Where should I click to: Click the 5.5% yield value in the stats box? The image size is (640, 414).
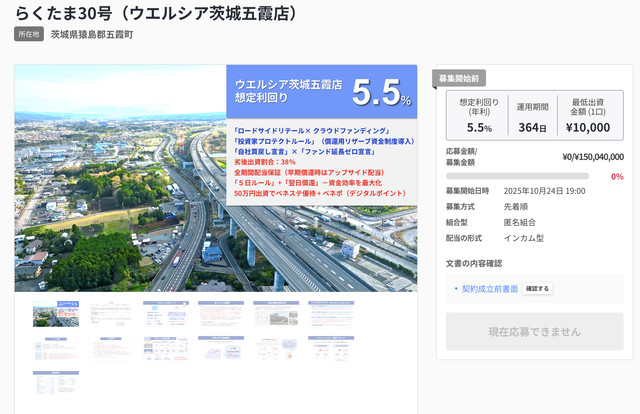pos(479,128)
